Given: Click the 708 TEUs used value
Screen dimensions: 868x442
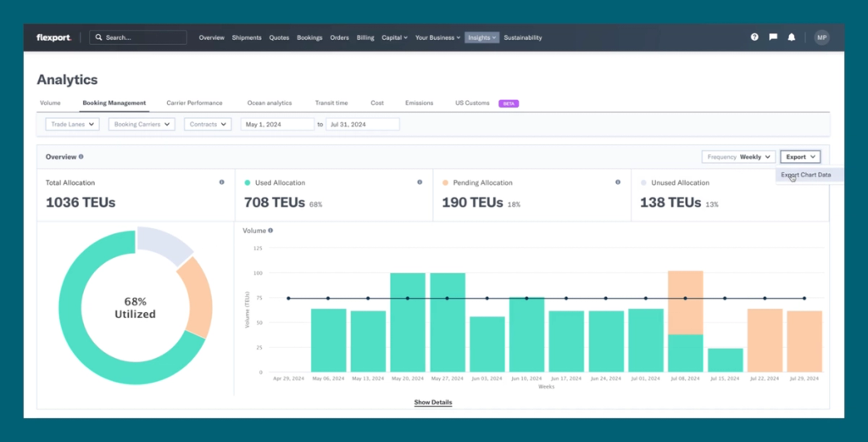Looking at the screenshot, I should [275, 203].
